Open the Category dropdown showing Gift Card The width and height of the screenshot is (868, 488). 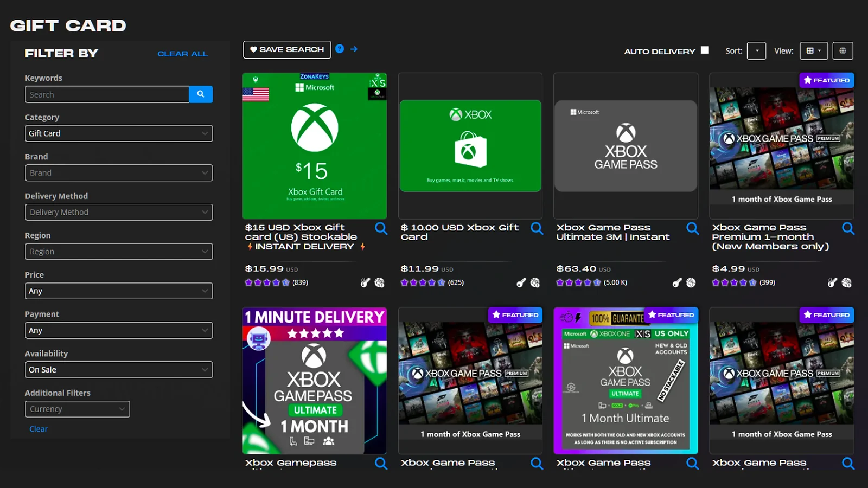(119, 133)
